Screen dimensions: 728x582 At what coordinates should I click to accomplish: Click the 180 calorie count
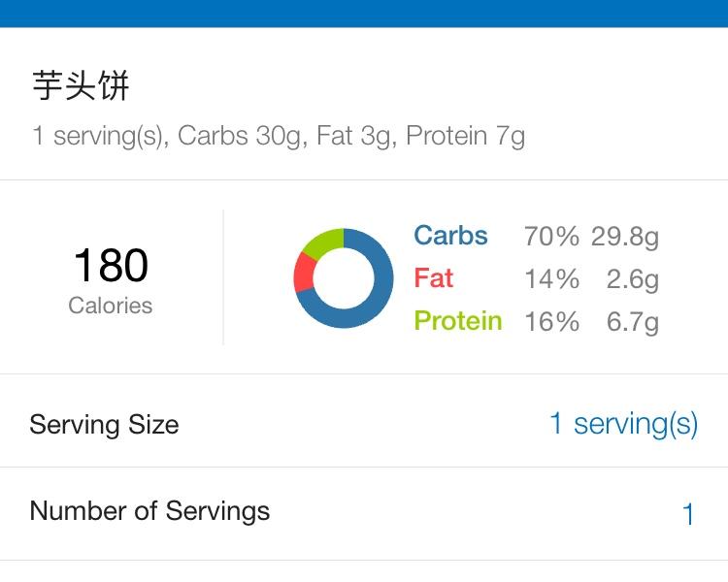pyautogui.click(x=111, y=266)
